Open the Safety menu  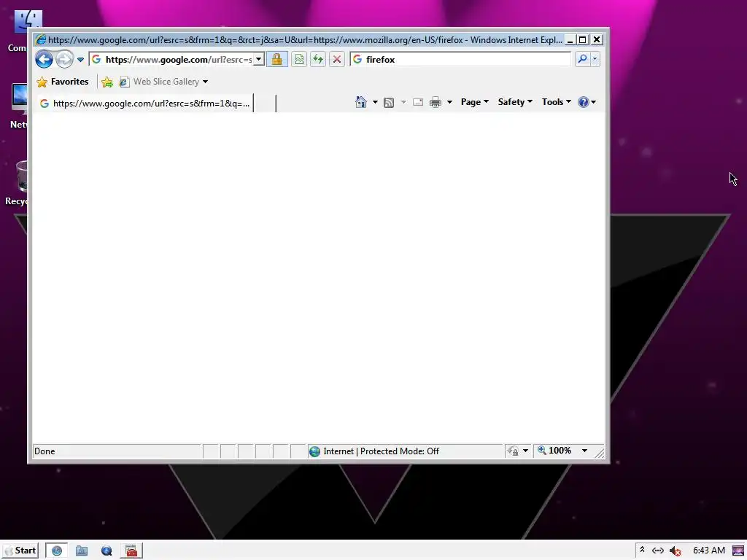coord(515,102)
